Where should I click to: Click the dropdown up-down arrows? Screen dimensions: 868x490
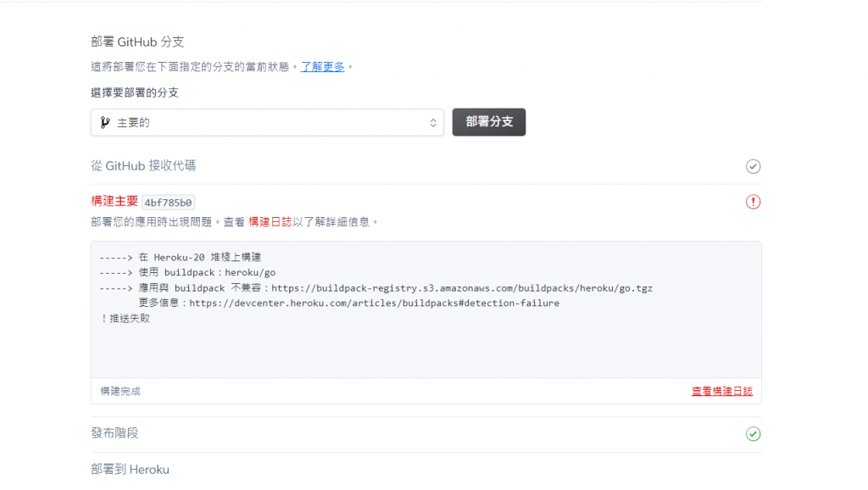(x=433, y=123)
